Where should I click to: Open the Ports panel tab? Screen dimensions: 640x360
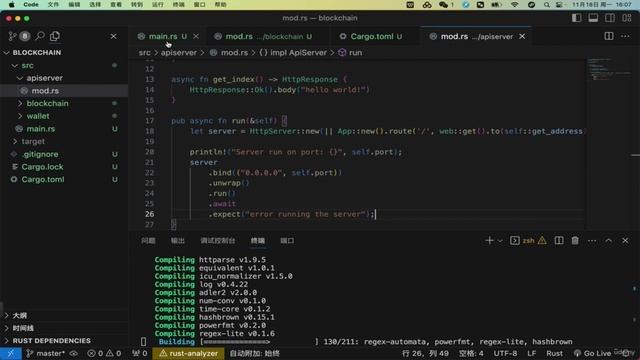click(x=287, y=241)
